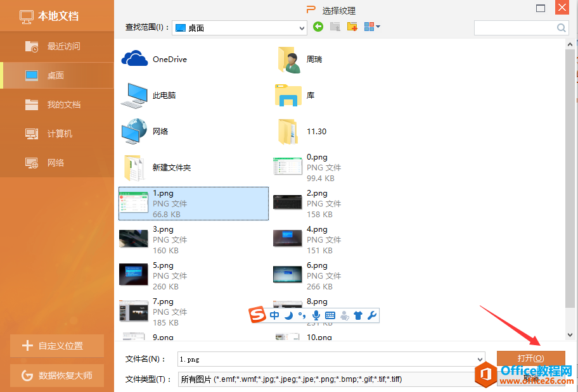Open the Sogou soft keyboard icon
Viewport: 578px width, 392px height.
(330, 315)
